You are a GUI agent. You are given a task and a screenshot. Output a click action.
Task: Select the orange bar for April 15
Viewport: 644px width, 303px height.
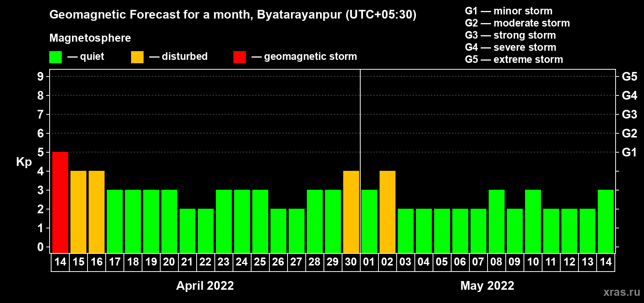(x=78, y=212)
